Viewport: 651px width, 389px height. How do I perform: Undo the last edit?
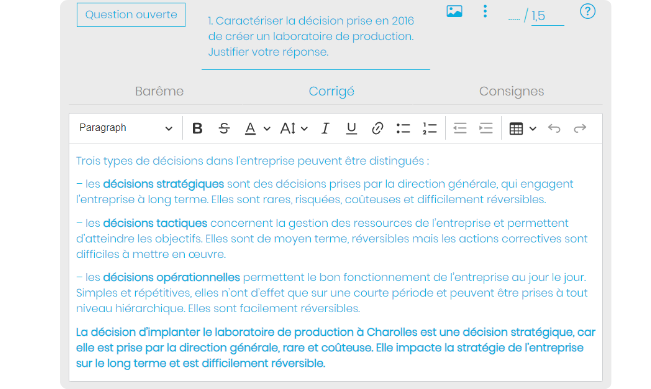point(554,128)
